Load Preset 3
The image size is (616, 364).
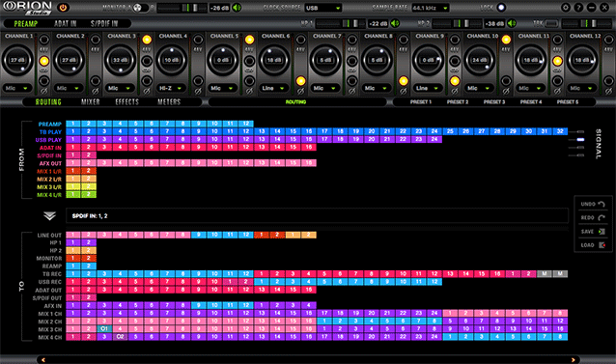point(494,102)
